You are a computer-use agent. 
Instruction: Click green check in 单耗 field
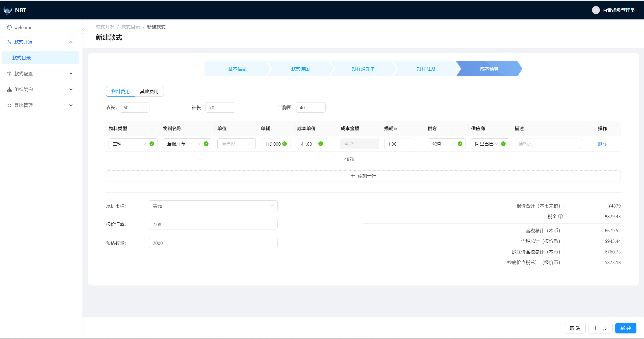285,144
